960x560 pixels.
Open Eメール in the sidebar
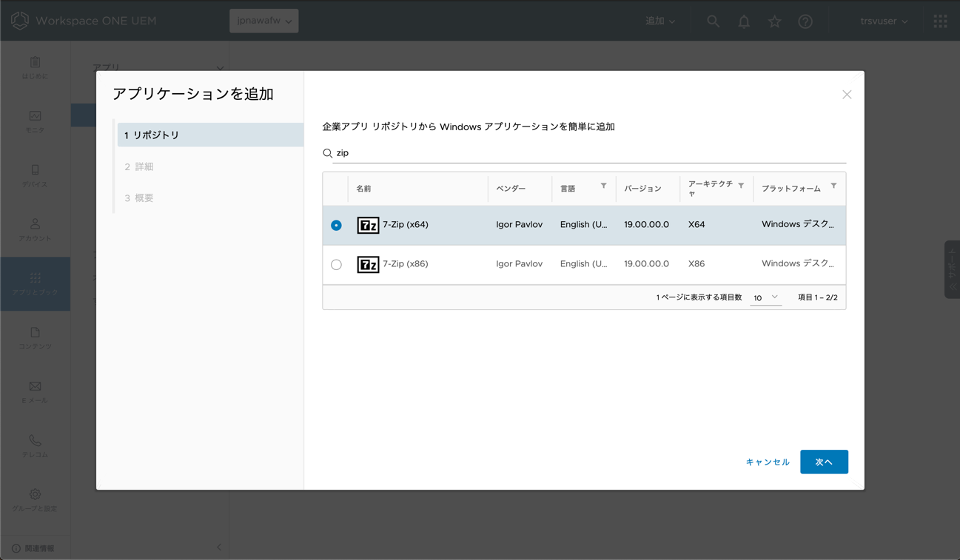[x=35, y=392]
